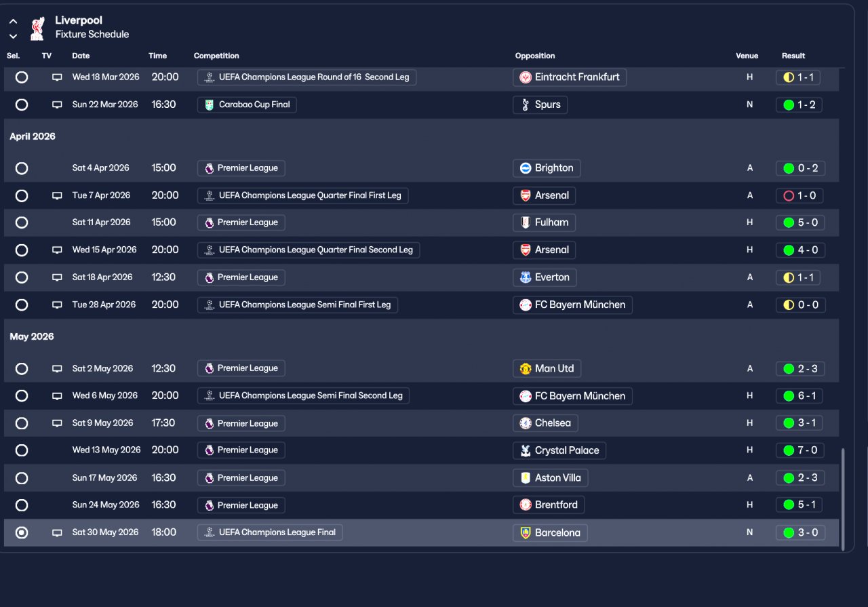
Task: Click the Man Utd club crest
Action: (x=525, y=368)
